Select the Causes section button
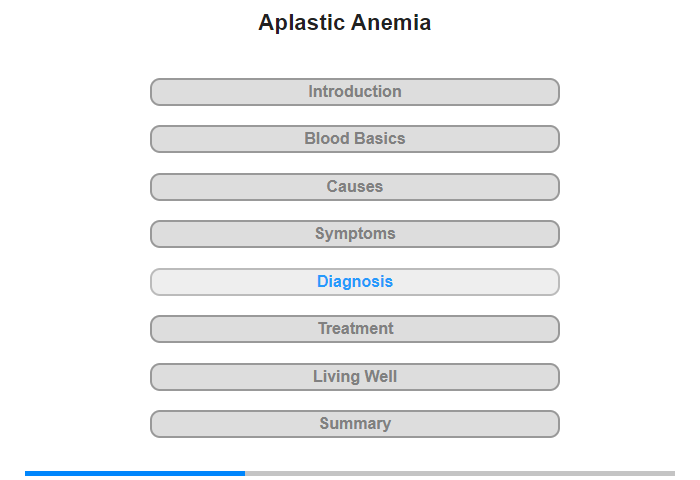 pos(355,187)
